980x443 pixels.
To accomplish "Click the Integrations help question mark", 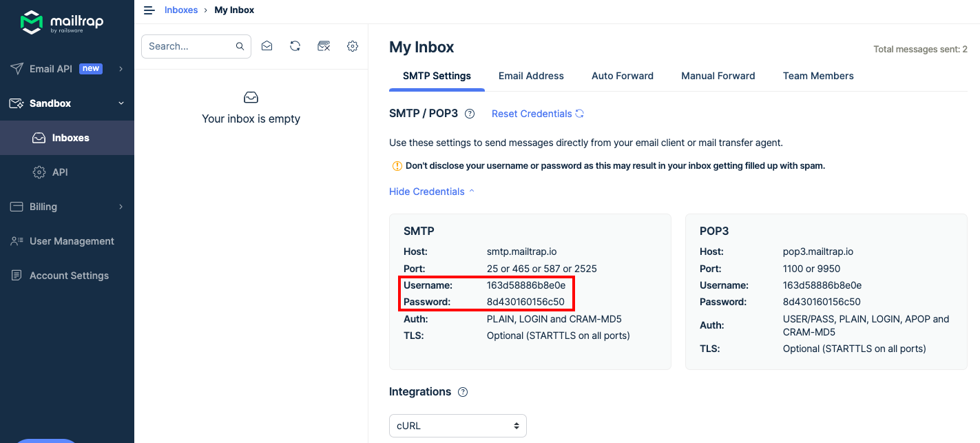I will [463, 392].
